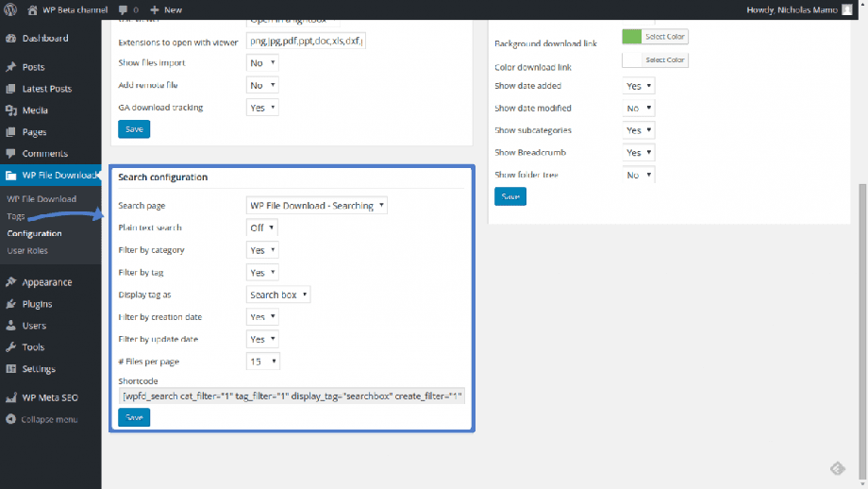The image size is (868, 489).
Task: Click the Settings sliders icon
Action: (x=10, y=369)
